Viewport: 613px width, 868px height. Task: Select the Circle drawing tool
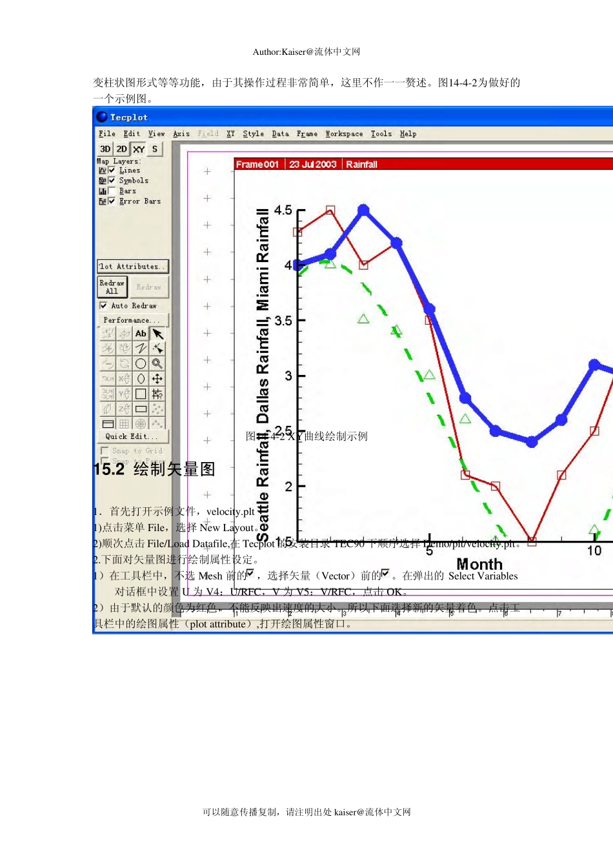coord(141,363)
